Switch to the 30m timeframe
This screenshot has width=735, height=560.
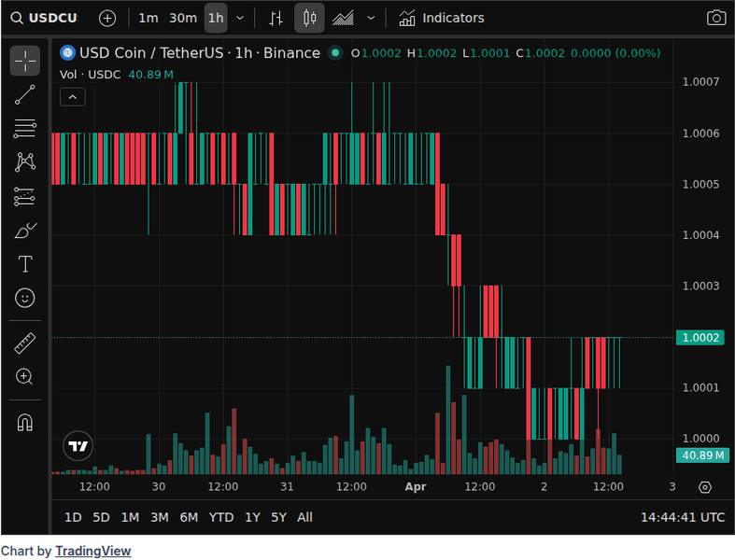[x=183, y=18]
